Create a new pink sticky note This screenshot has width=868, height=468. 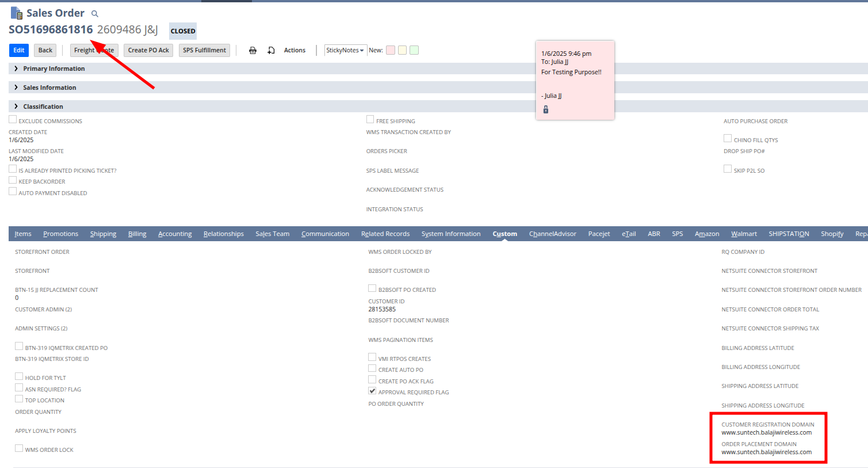click(x=391, y=51)
